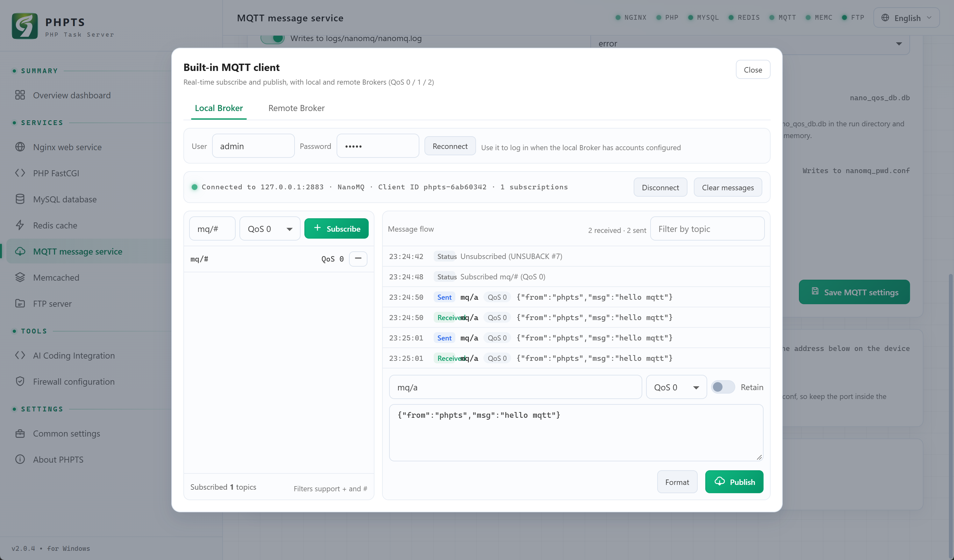Click the Password input field
This screenshot has width=954, height=560.
tap(378, 146)
